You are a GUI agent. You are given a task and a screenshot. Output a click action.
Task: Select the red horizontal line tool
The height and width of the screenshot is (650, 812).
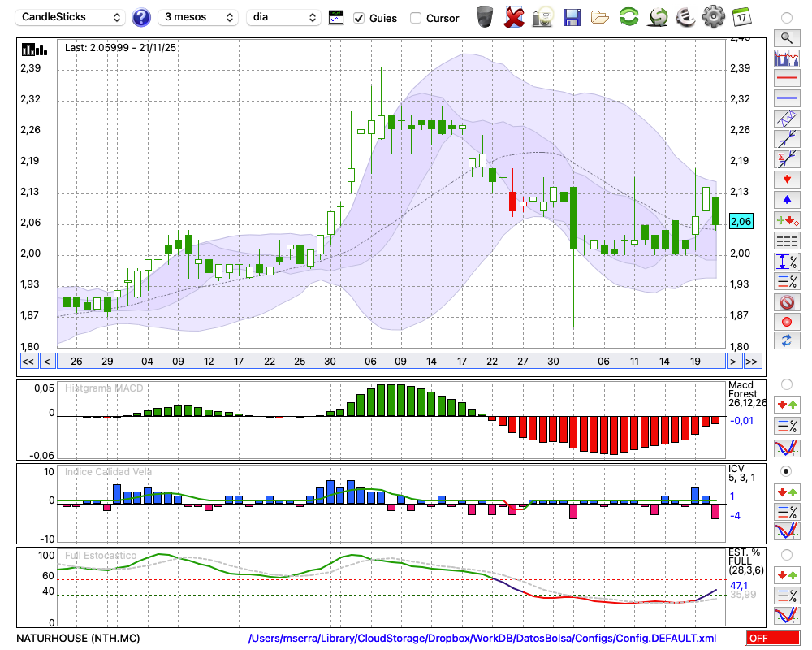click(x=786, y=78)
